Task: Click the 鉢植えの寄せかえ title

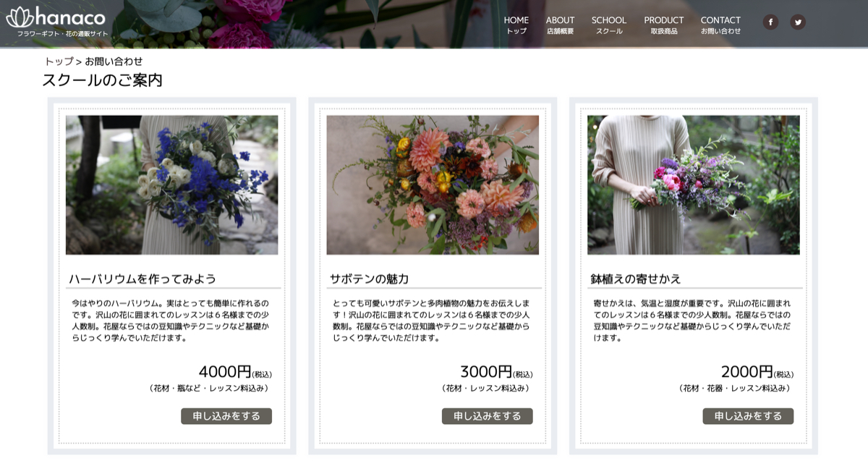Action: point(636,279)
